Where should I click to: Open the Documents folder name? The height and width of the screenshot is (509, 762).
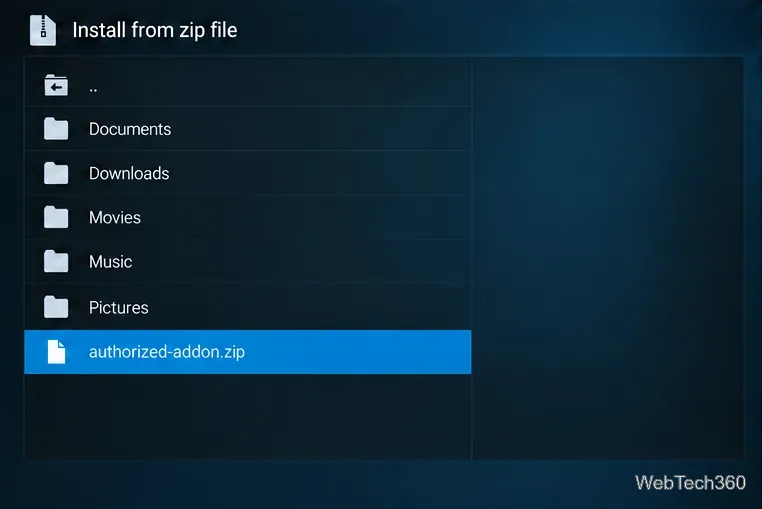(130, 129)
